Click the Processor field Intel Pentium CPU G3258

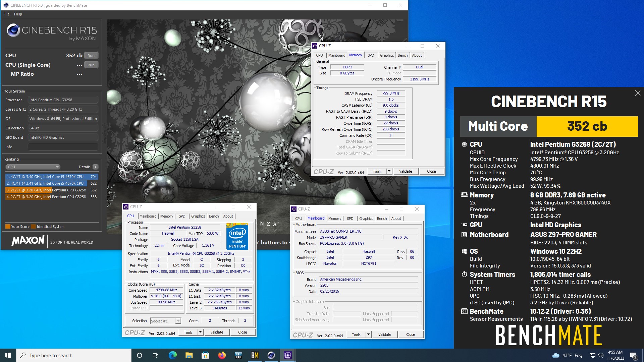[63, 100]
